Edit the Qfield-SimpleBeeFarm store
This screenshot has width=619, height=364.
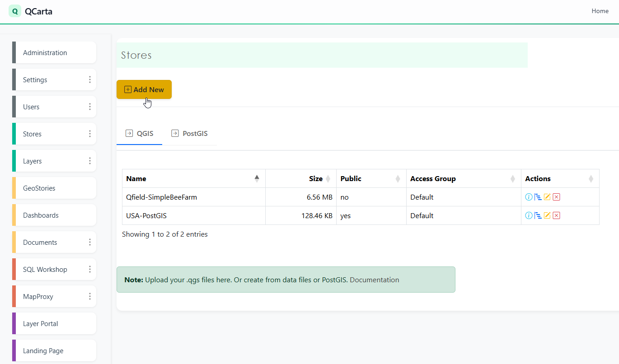547,197
